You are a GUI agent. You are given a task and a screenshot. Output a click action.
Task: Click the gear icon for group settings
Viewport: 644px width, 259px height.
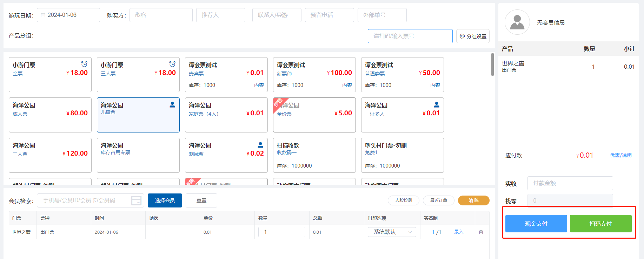(462, 36)
